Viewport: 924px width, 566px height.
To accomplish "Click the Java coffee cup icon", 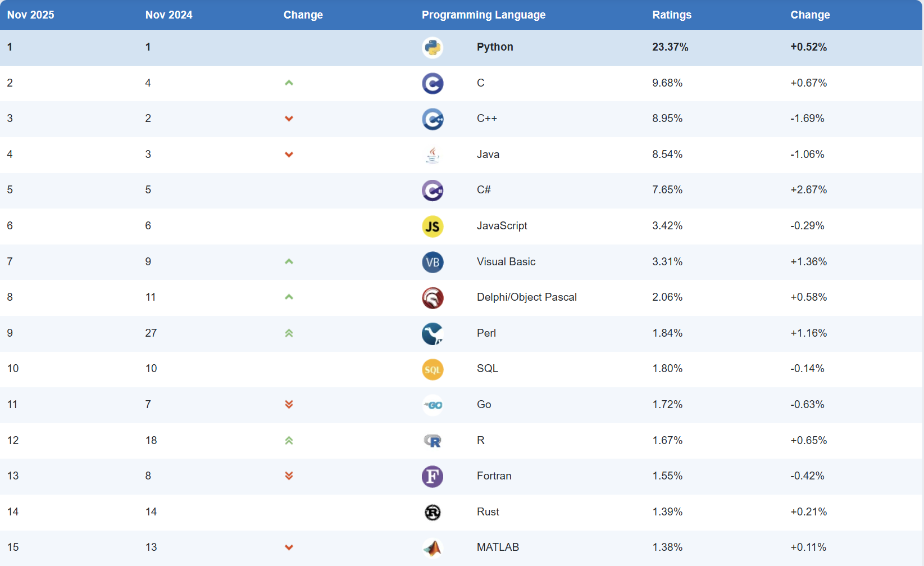I will pos(433,155).
